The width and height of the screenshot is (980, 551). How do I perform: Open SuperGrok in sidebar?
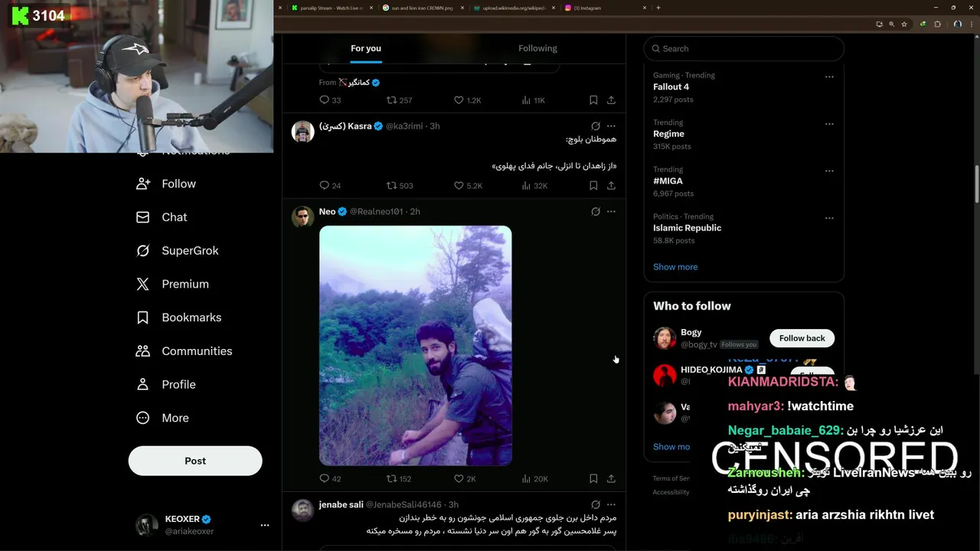177,250
